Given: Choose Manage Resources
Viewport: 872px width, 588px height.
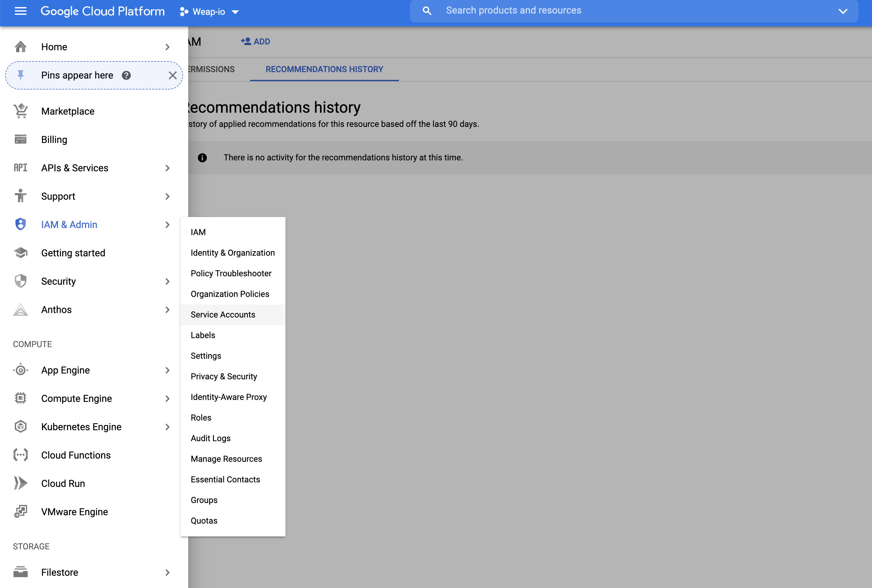Looking at the screenshot, I should 233,459.
